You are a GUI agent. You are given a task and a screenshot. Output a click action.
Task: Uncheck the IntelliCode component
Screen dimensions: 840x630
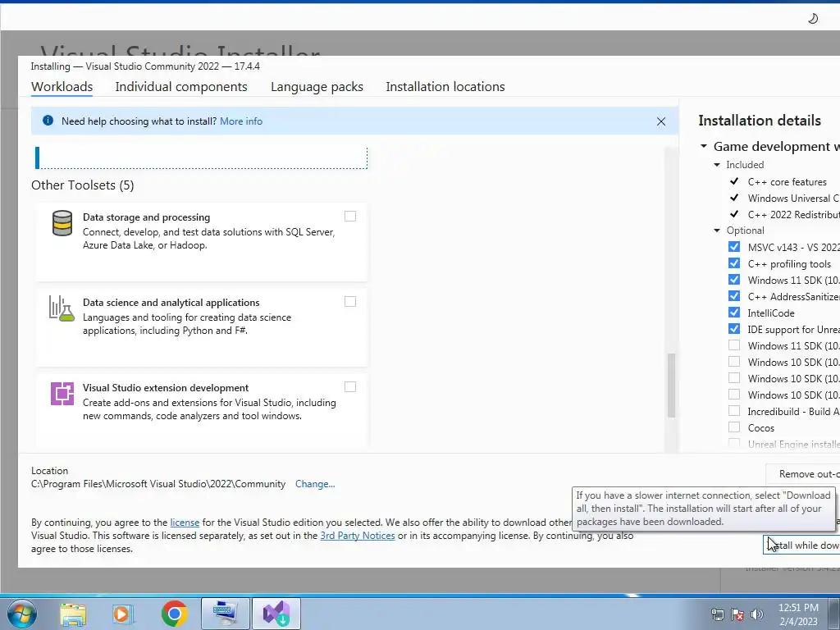pos(734,313)
